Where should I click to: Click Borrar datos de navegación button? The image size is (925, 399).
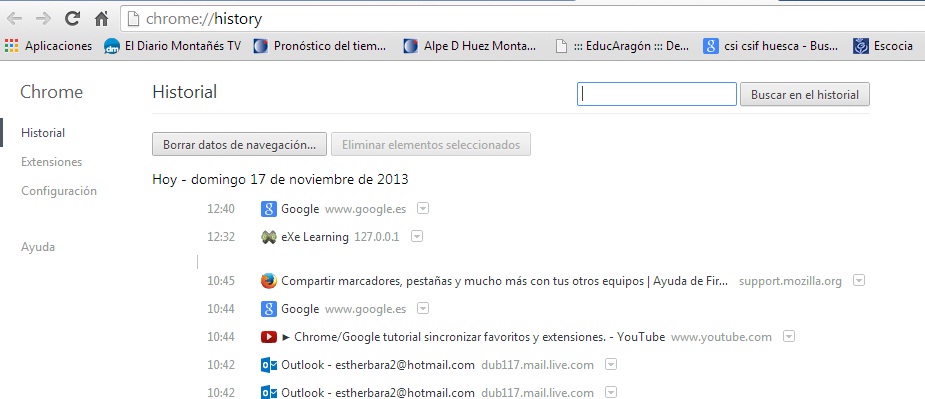click(239, 145)
